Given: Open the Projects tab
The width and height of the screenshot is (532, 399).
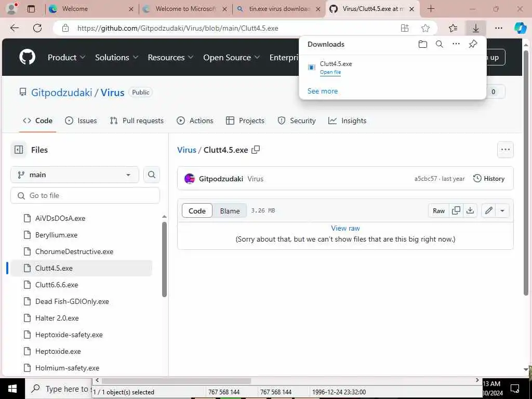Looking at the screenshot, I should pos(245,121).
